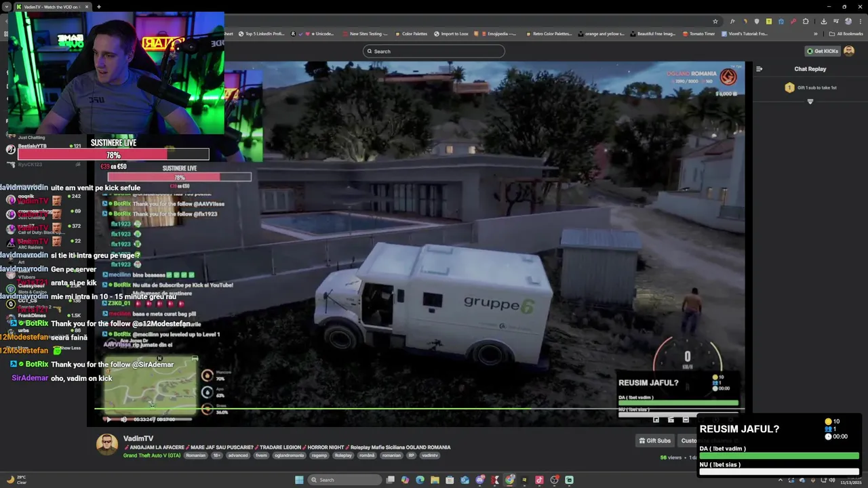Screen dimensions: 868x488
Task: Select the vadimtv tag
Action: click(x=431, y=455)
